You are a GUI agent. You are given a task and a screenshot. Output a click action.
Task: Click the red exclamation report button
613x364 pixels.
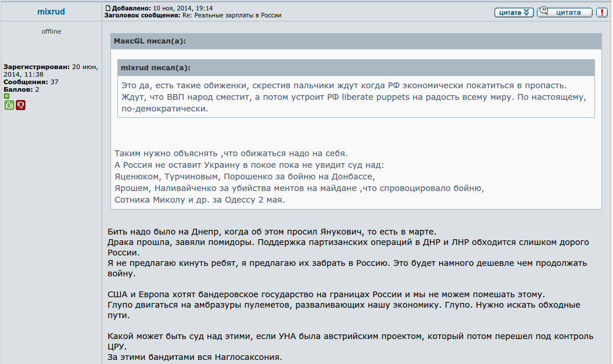(x=601, y=13)
